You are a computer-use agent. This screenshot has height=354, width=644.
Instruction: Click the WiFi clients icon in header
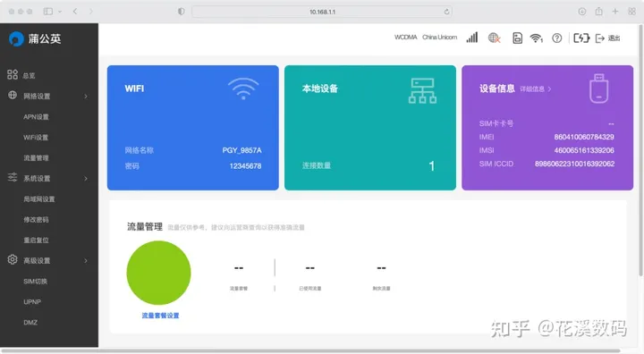(537, 38)
